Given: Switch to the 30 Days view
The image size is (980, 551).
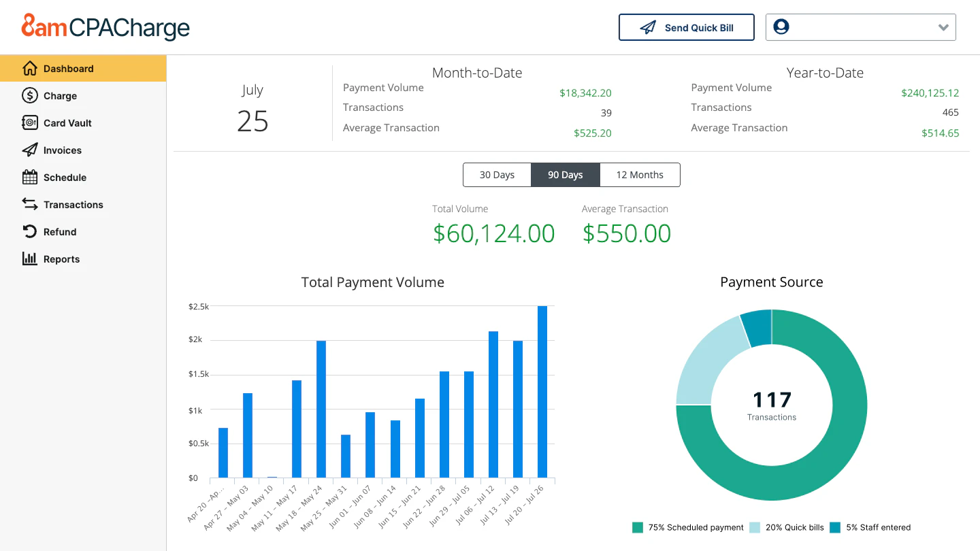Looking at the screenshot, I should [497, 175].
